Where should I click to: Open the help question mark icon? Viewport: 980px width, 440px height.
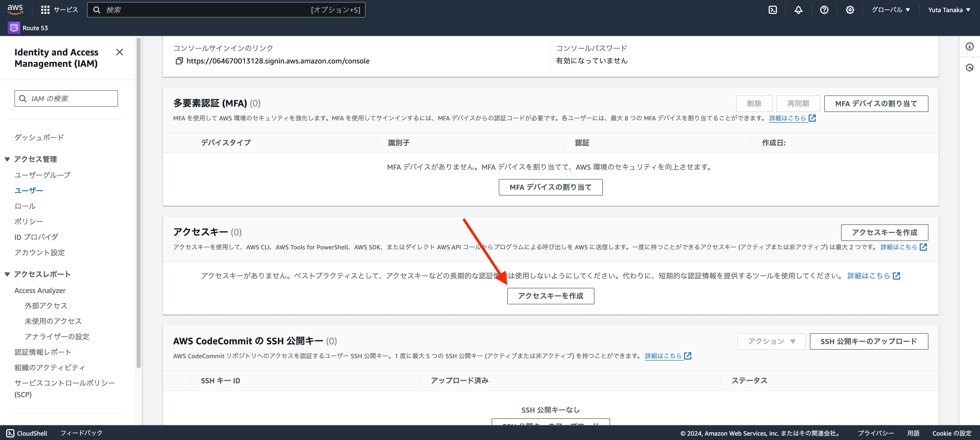click(824, 10)
